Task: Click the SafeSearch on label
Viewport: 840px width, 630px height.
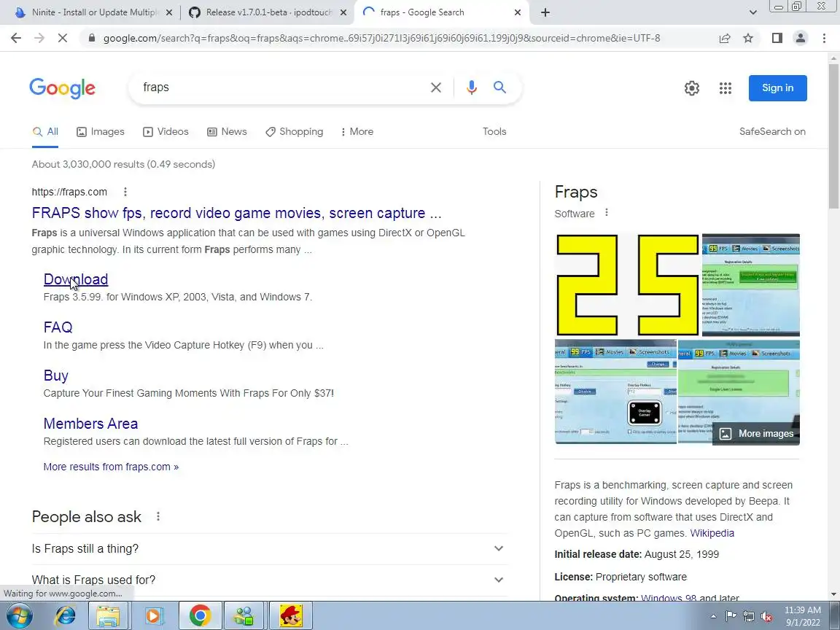Action: click(772, 132)
